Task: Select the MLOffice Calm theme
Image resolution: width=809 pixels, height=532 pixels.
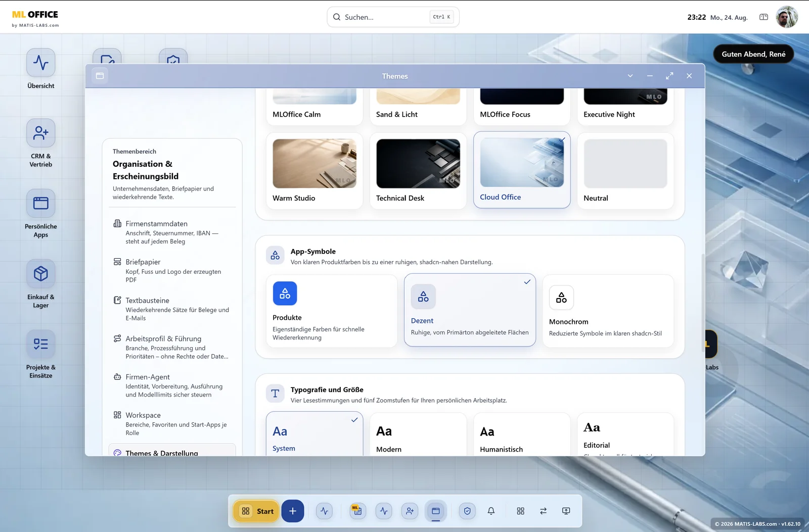Action: click(314, 106)
